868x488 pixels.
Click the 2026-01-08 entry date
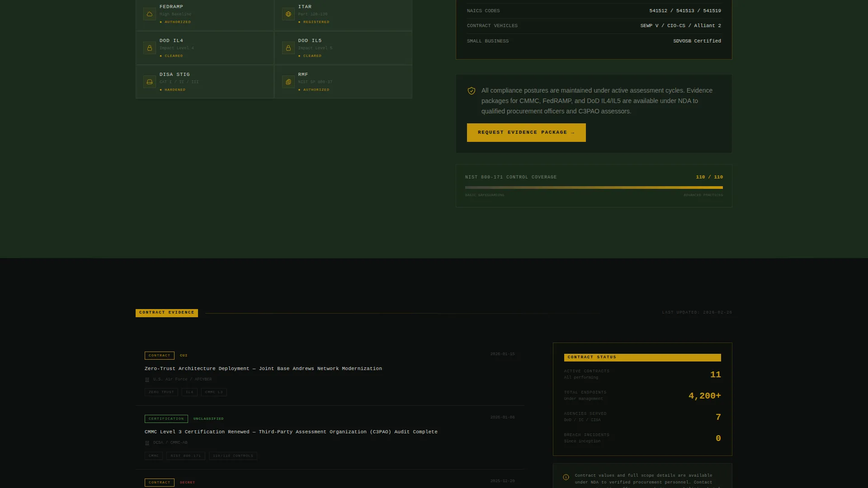click(x=503, y=418)
